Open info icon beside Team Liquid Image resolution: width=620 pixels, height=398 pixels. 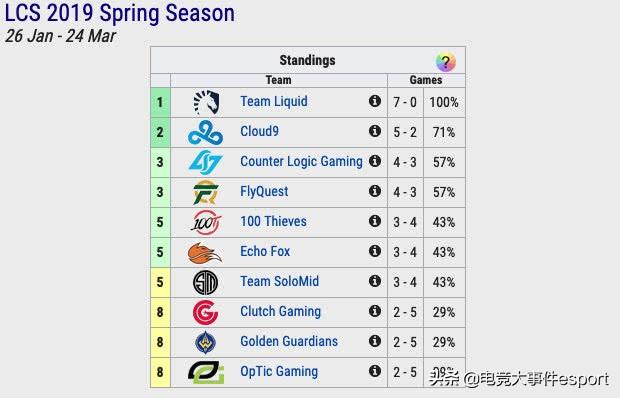(375, 101)
